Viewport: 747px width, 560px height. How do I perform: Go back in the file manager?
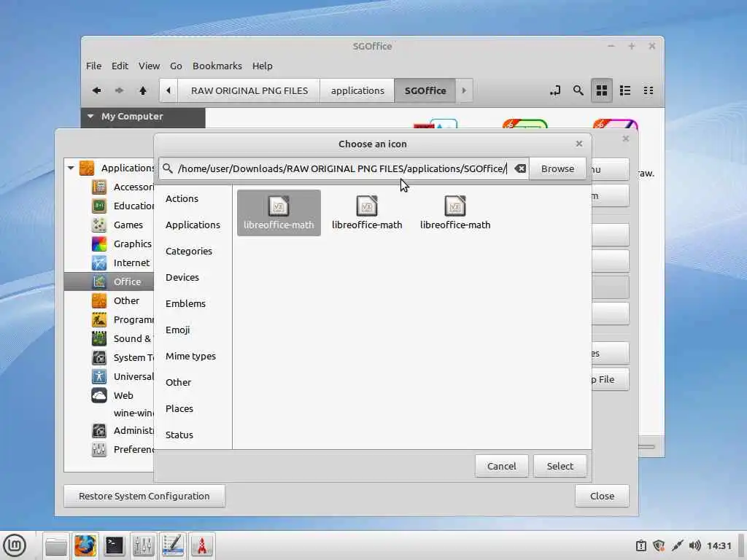(x=97, y=90)
